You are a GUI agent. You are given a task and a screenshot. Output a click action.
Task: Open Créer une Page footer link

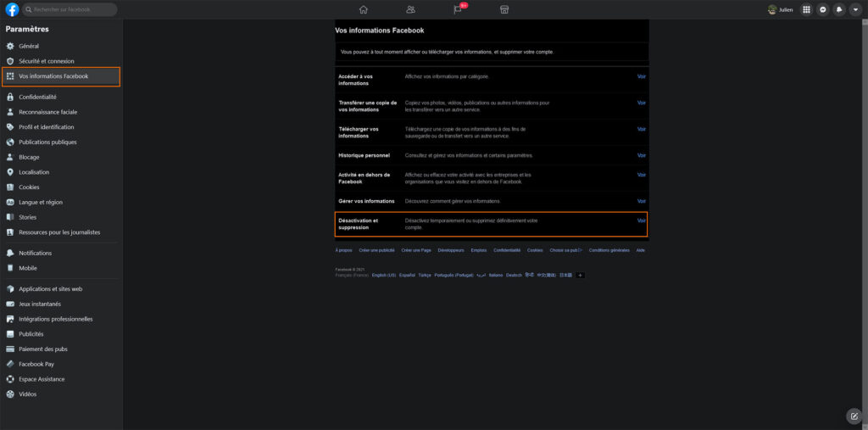click(x=416, y=250)
